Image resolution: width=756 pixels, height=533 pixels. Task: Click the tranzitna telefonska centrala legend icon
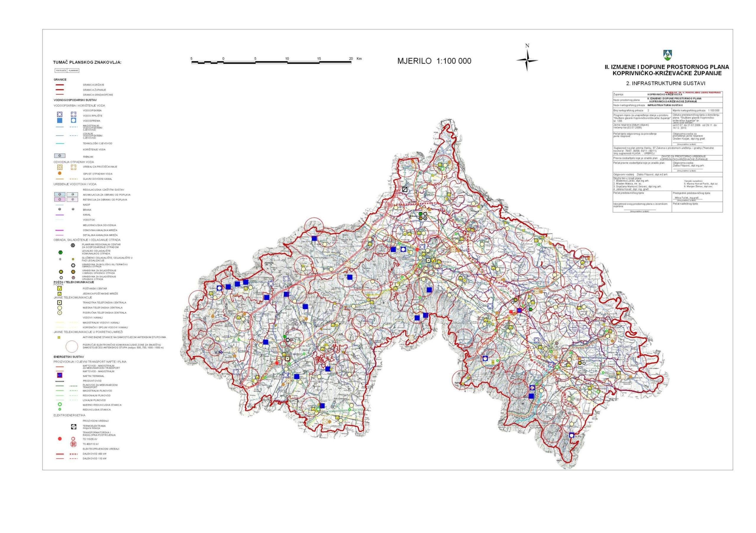tap(60, 303)
